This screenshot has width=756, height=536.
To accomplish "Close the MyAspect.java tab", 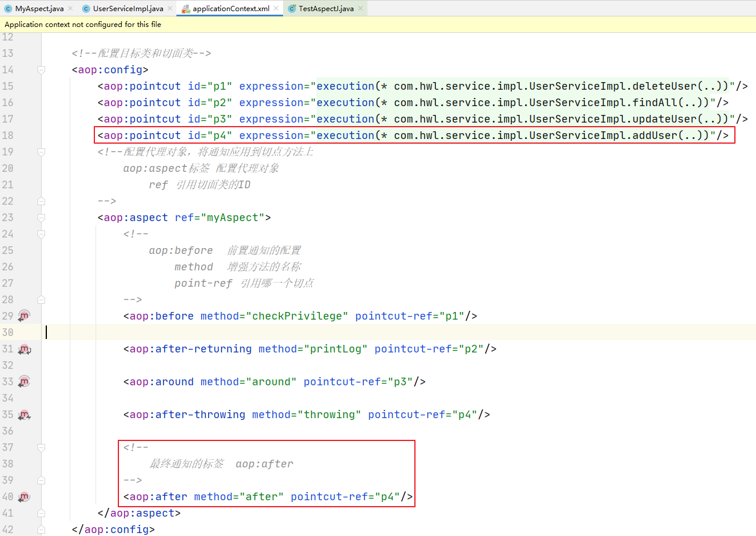I will point(70,9).
